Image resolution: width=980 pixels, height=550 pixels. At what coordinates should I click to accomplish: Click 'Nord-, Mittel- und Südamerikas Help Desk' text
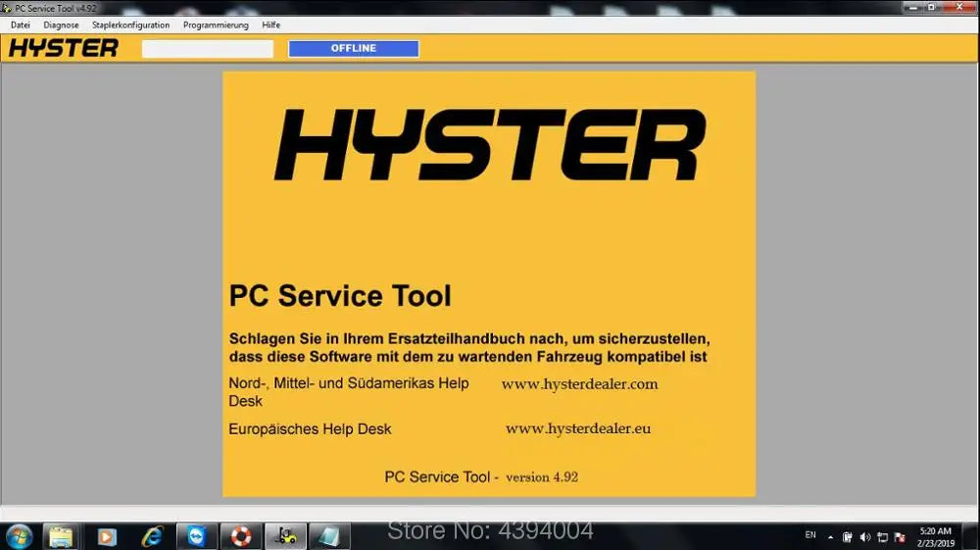[349, 392]
